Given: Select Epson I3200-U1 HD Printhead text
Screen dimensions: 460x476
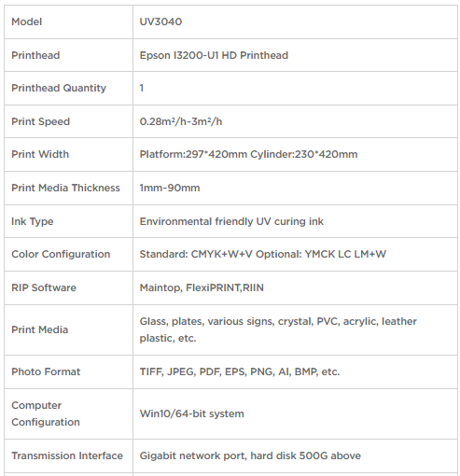Looking at the screenshot, I should click(214, 55).
